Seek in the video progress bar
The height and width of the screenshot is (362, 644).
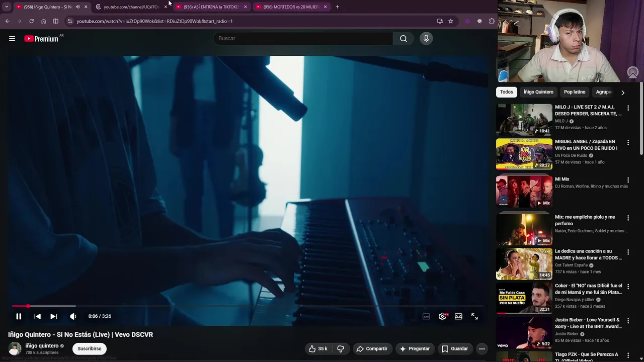[248, 306]
